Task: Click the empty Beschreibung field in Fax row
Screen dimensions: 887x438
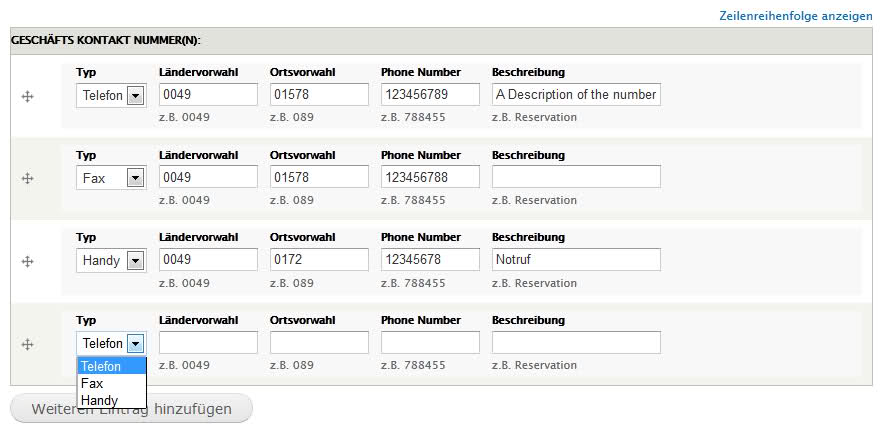Action: tap(576, 177)
